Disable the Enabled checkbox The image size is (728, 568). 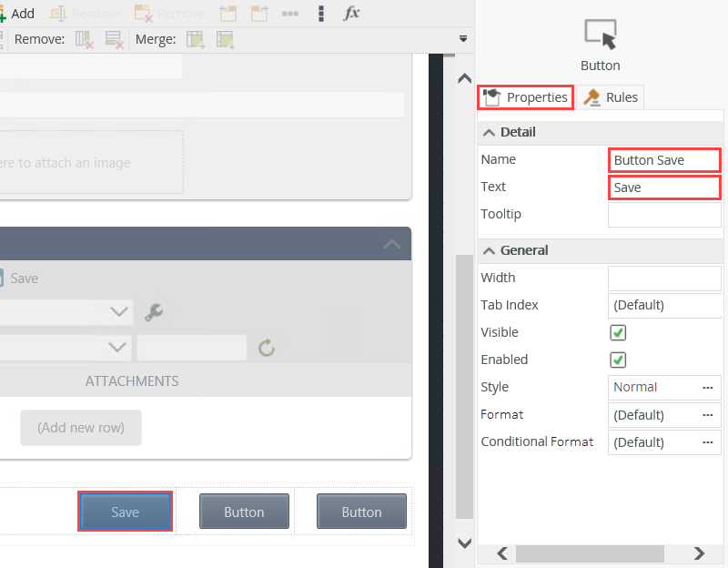(618, 360)
